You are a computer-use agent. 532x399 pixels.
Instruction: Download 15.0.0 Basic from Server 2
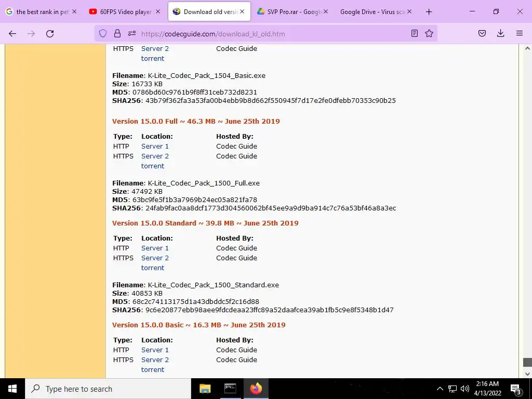155,360
